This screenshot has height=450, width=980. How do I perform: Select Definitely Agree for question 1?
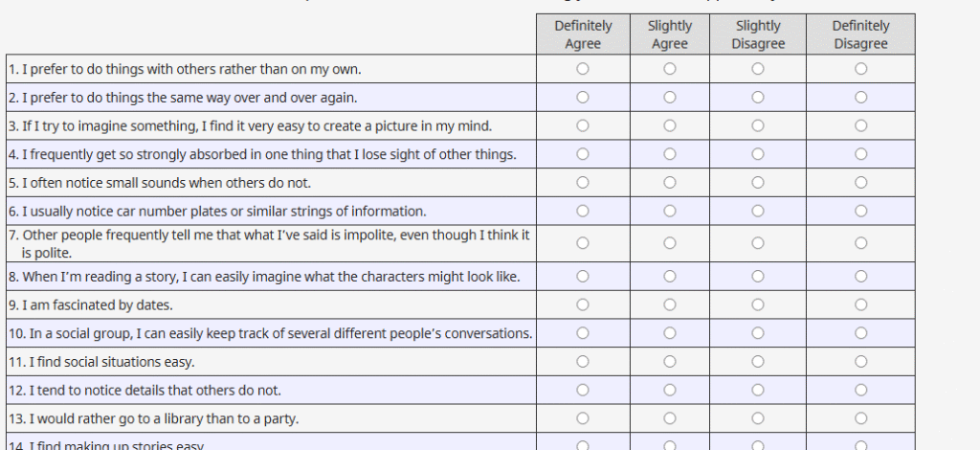pyautogui.click(x=583, y=69)
